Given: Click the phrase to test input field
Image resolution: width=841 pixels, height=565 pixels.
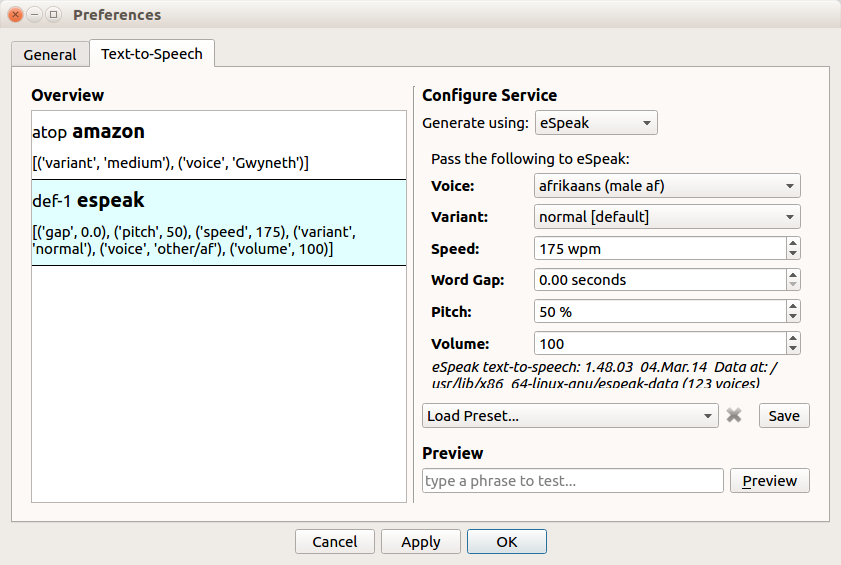Looking at the screenshot, I should click(573, 481).
